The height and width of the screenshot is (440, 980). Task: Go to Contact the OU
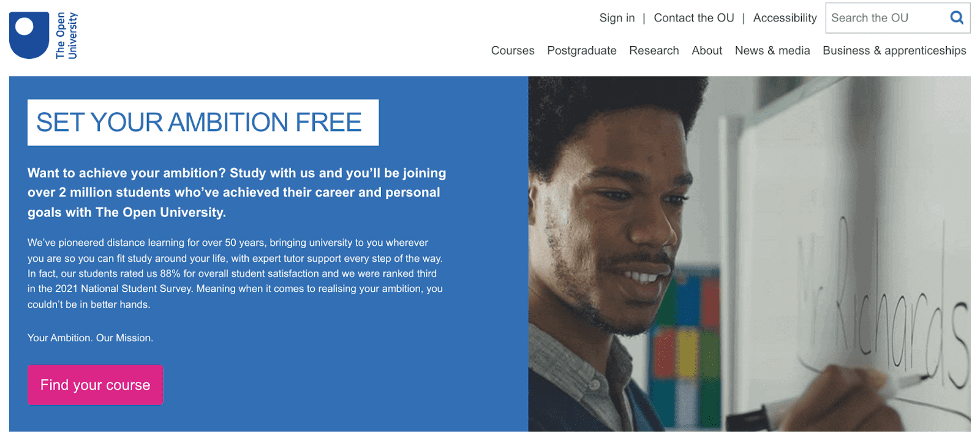[x=693, y=18]
